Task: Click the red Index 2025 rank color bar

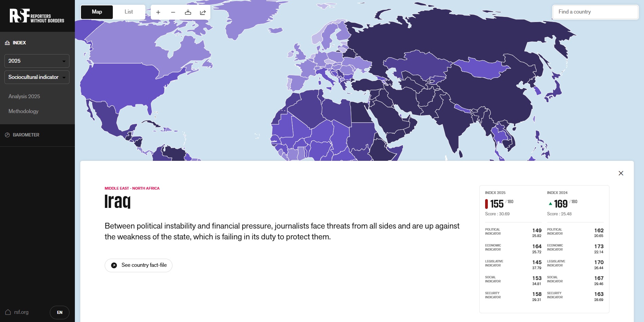Action: [486, 204]
